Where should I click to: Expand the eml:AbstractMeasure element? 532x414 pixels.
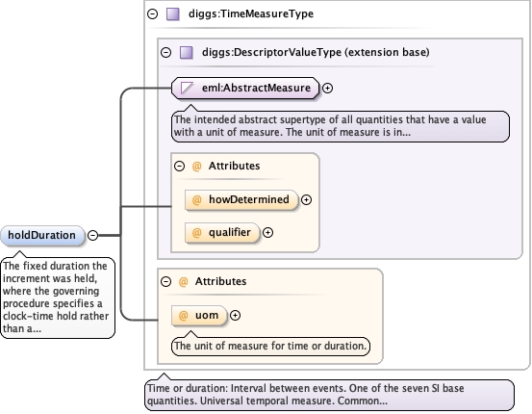[327, 88]
